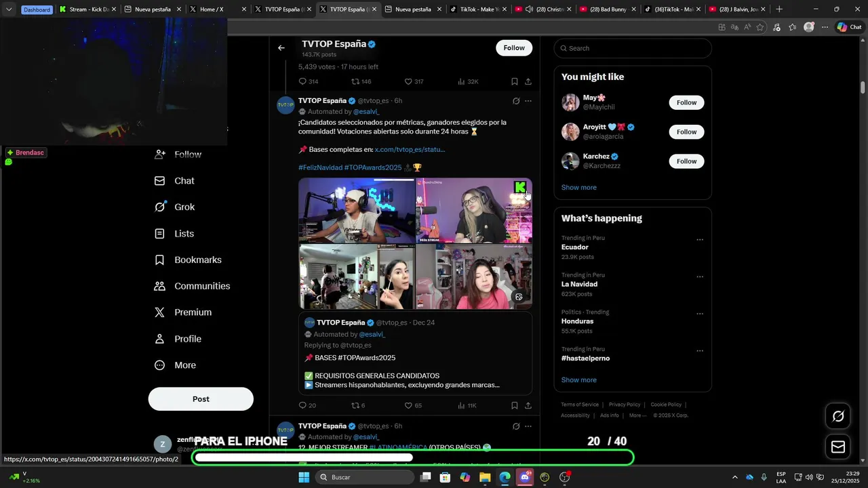Open Grok explain icon on the Candidatos post

click(516, 101)
